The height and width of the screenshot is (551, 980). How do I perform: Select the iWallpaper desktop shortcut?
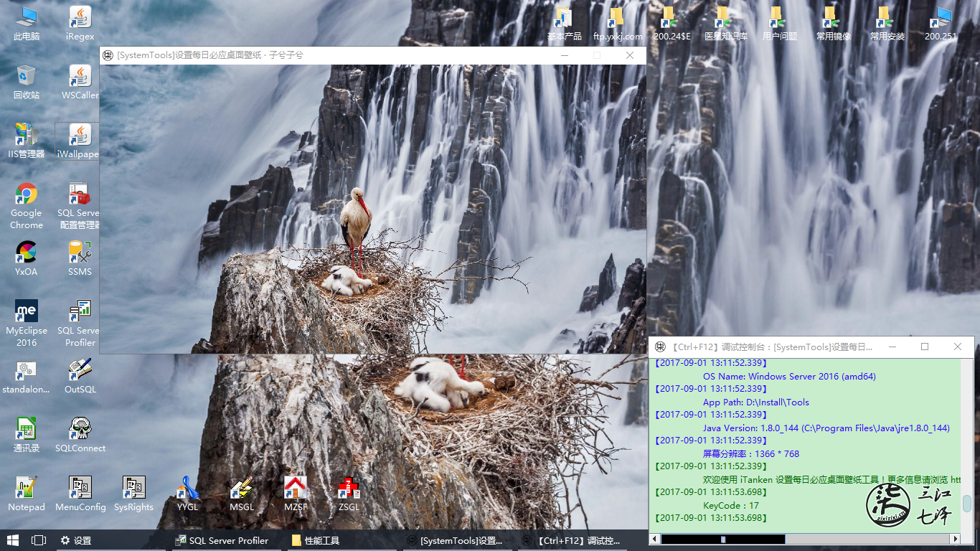[x=77, y=141]
